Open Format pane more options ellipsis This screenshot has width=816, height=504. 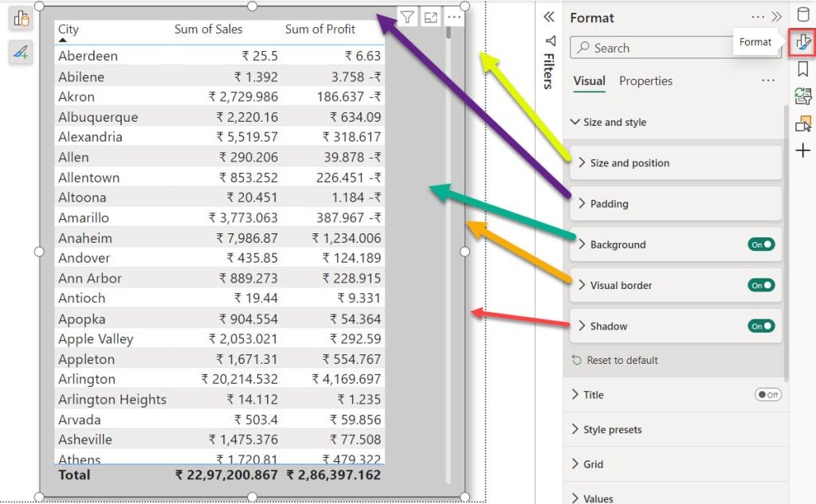pyautogui.click(x=758, y=18)
